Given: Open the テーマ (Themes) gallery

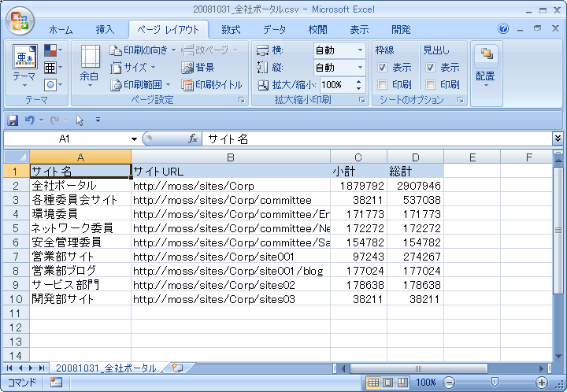Looking at the screenshot, I should point(24,67).
